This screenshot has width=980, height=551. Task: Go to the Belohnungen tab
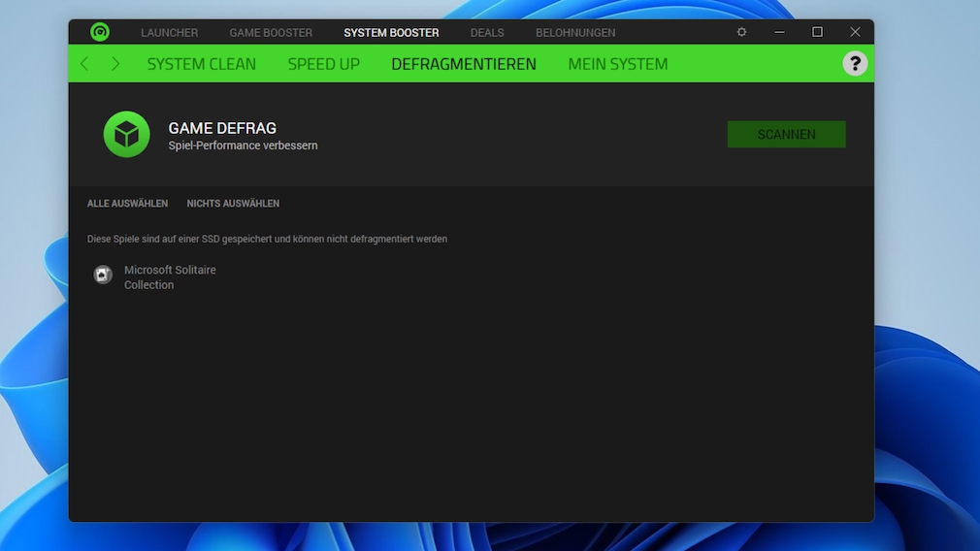coord(575,33)
